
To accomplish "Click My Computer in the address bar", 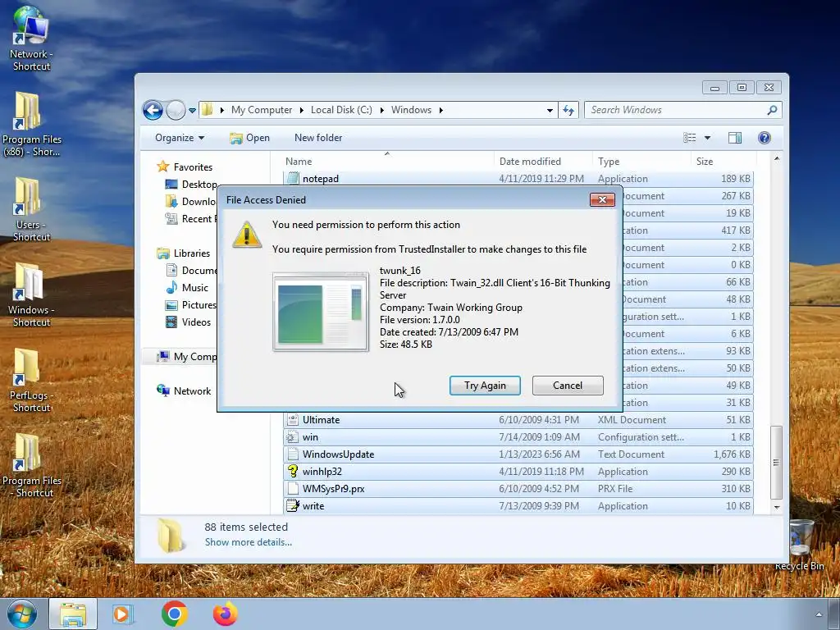I will tap(262, 110).
